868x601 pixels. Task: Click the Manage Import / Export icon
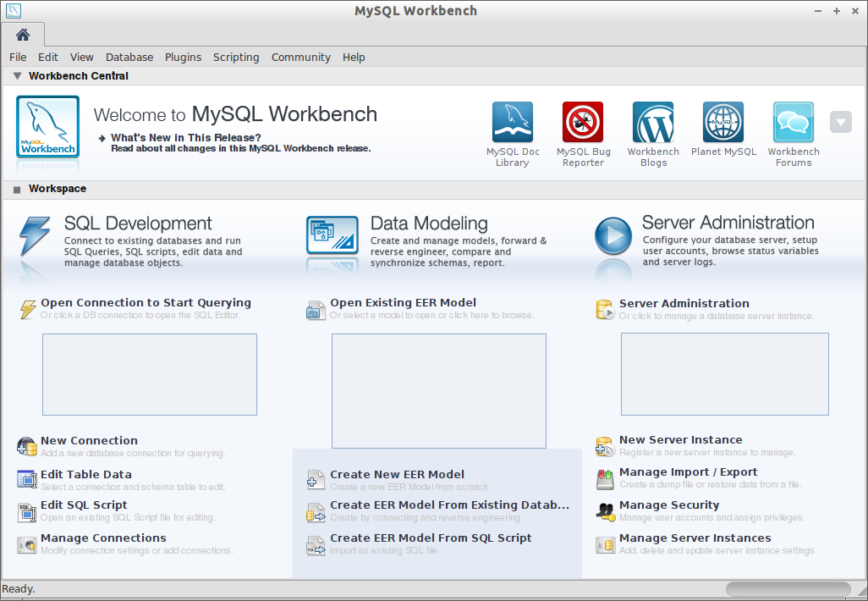pos(605,479)
